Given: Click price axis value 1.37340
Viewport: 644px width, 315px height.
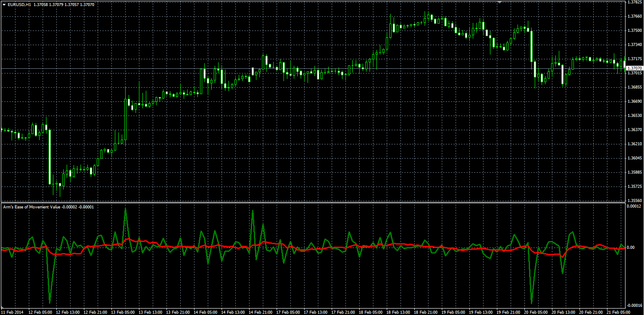Looking at the screenshot, I should 635,45.
